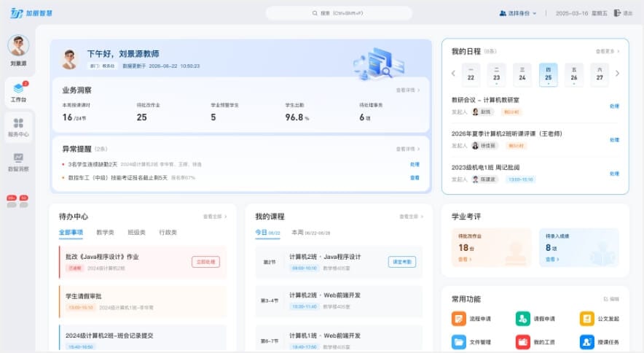644x353 pixels.
Task: Focus the top search input field
Action: coord(339,13)
